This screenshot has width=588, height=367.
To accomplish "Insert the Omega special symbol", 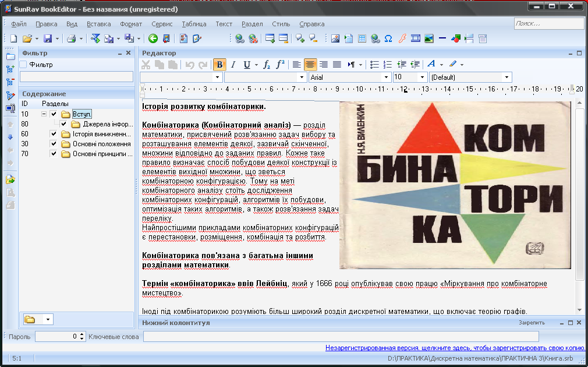I will (x=388, y=38).
